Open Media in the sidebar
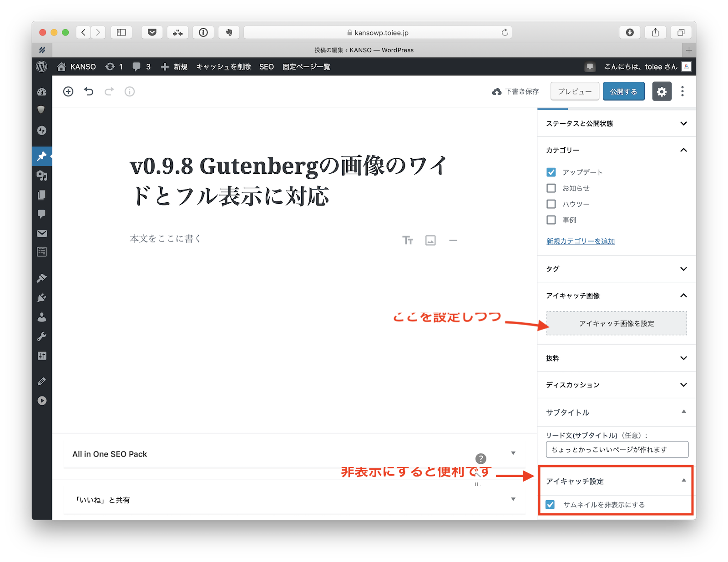Image resolution: width=728 pixels, height=562 pixels. pos(42,176)
